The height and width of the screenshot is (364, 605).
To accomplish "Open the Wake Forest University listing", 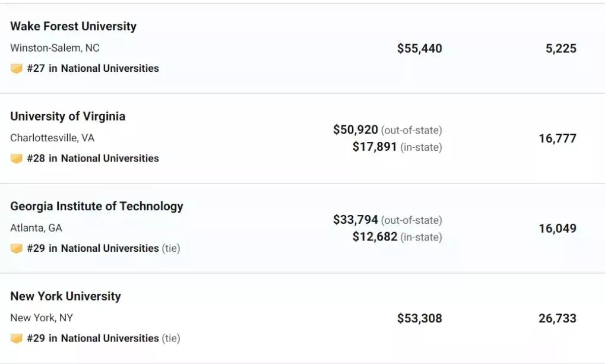I will [x=73, y=26].
